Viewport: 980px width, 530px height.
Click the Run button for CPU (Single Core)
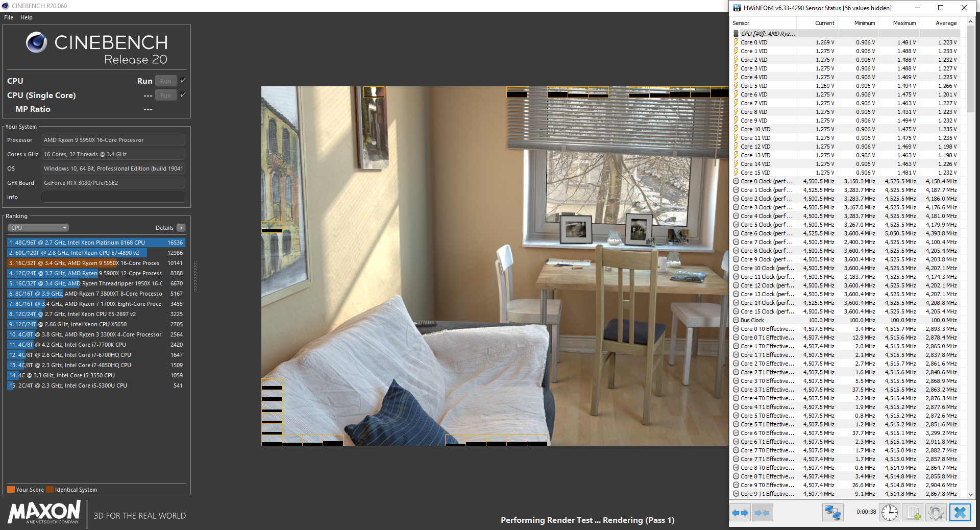coord(166,95)
